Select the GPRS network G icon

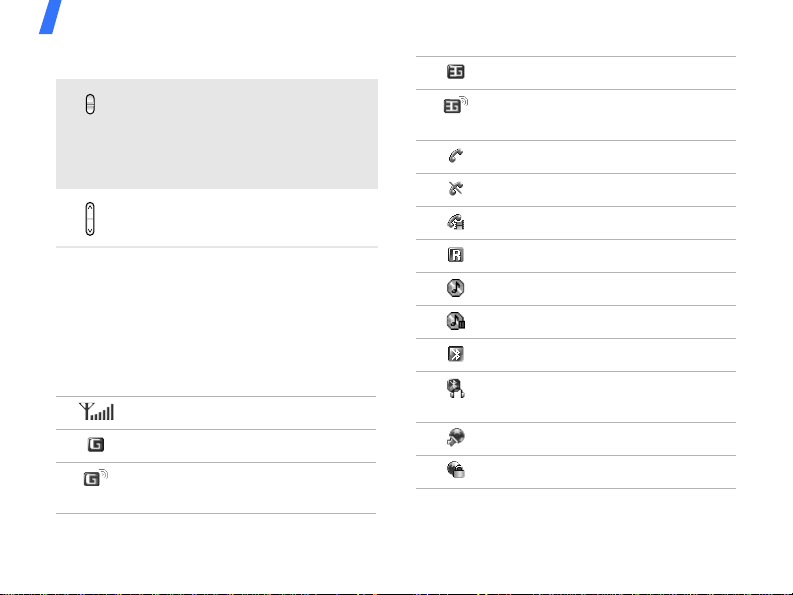(96, 444)
